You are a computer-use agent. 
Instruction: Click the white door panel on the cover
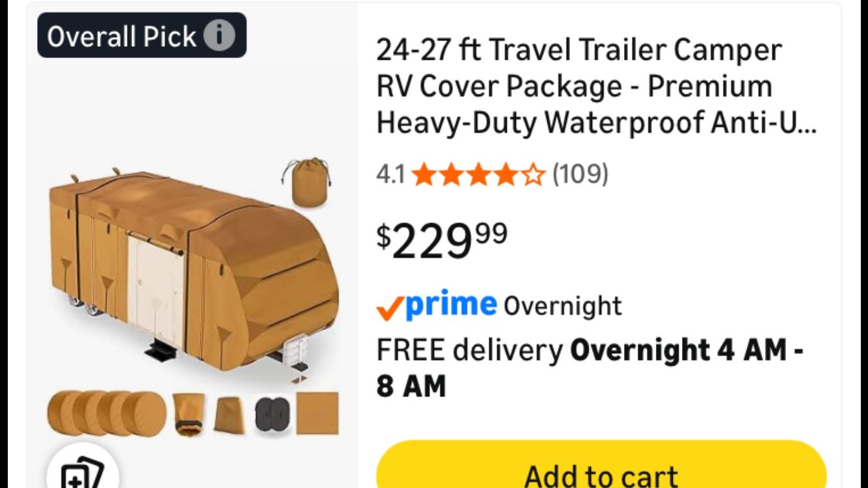point(156,288)
